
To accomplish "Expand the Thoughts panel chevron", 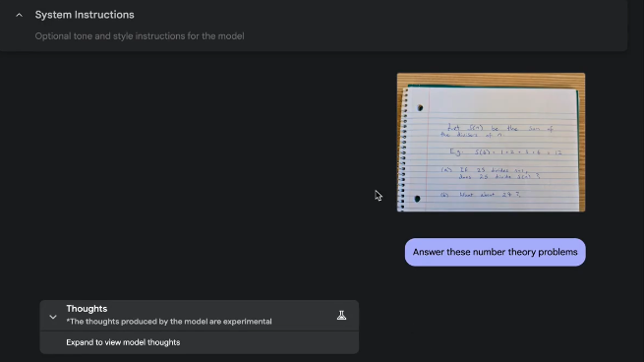I will (53, 317).
